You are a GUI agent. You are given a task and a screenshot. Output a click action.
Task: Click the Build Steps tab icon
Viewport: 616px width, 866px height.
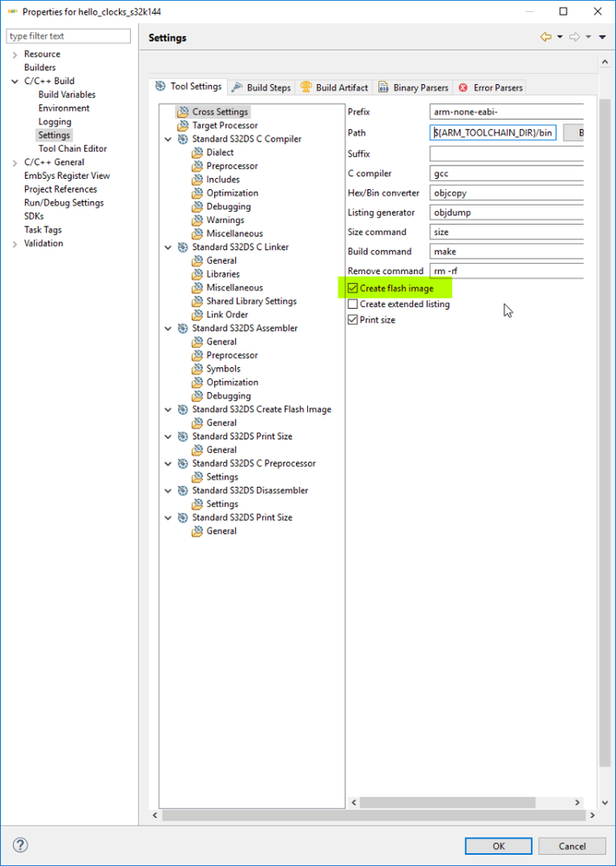(x=237, y=88)
